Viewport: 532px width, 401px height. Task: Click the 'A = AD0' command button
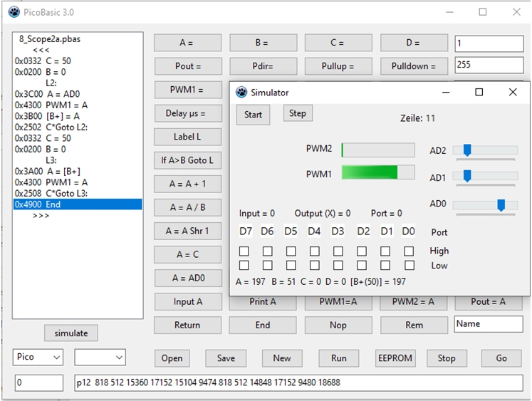[187, 278]
